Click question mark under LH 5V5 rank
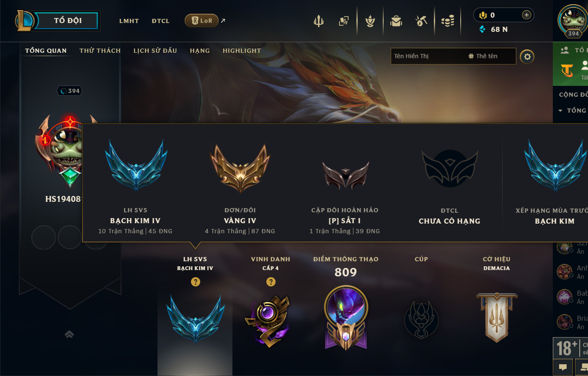This screenshot has height=376, width=588. pos(196,282)
